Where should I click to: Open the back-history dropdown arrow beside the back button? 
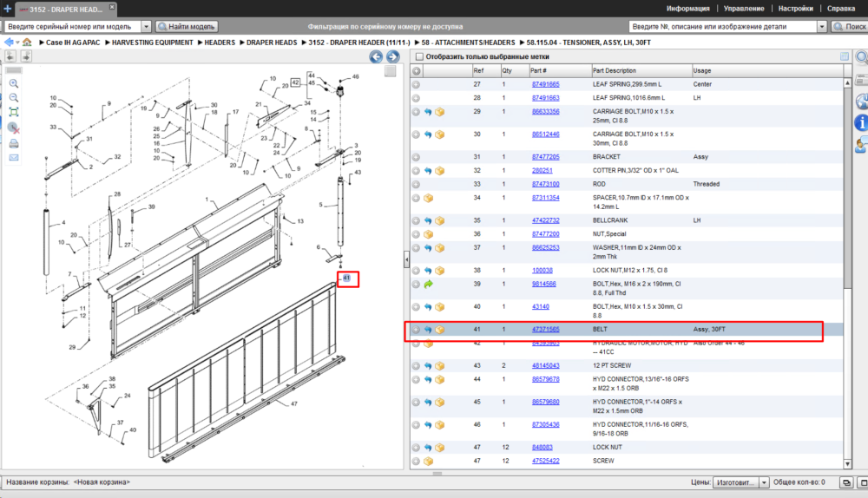[17, 43]
